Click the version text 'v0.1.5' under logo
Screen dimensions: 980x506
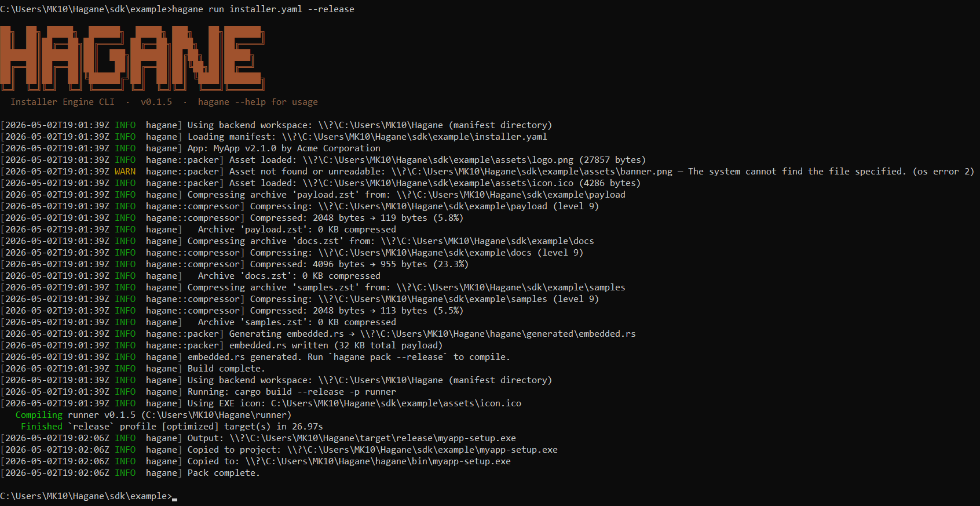[x=156, y=102]
